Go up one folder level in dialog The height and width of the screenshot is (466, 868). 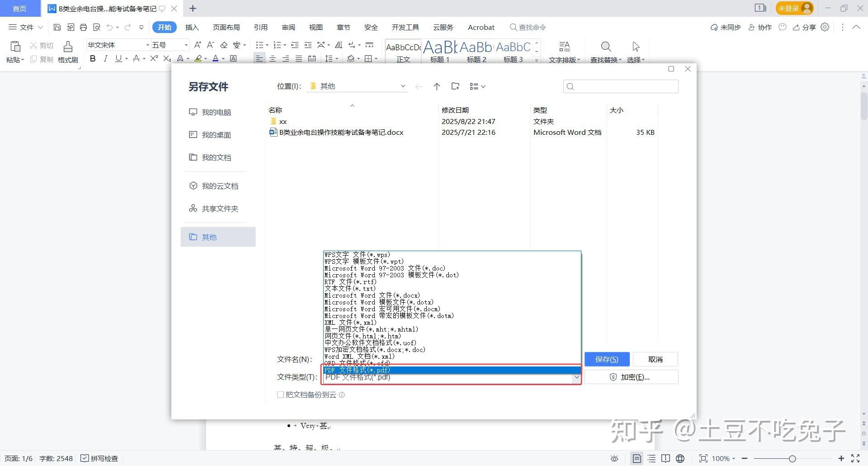click(x=437, y=86)
